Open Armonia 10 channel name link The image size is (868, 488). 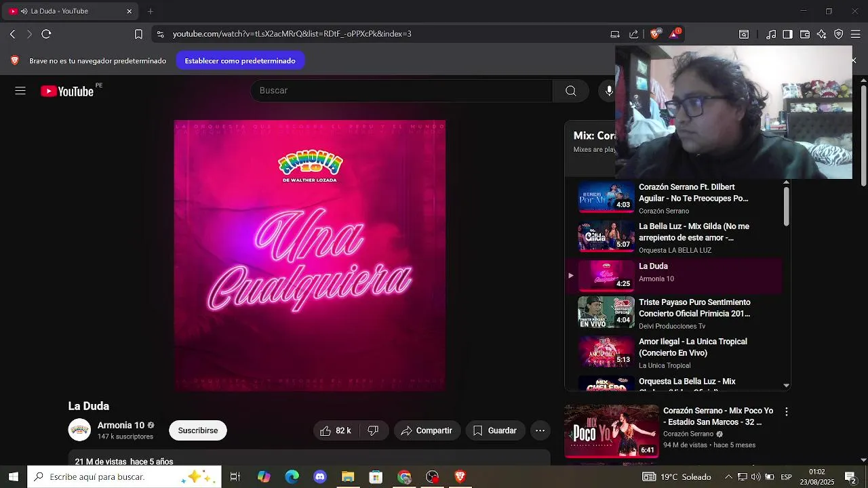click(121, 426)
